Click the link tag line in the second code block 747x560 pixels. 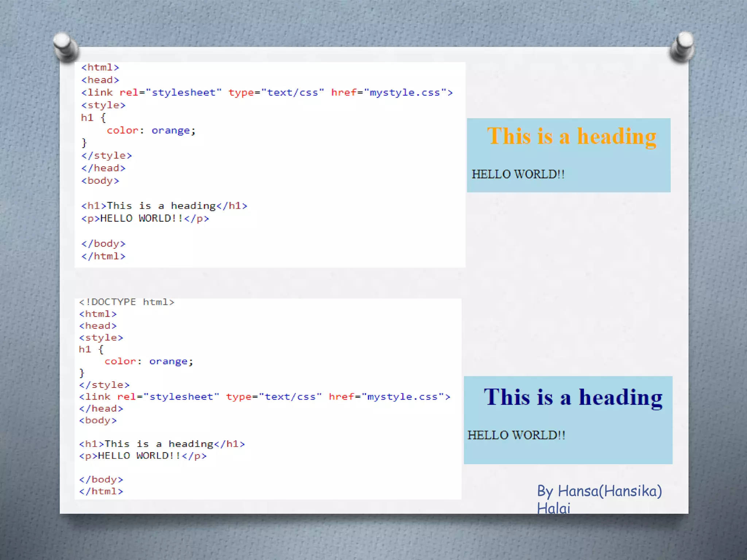click(x=264, y=397)
